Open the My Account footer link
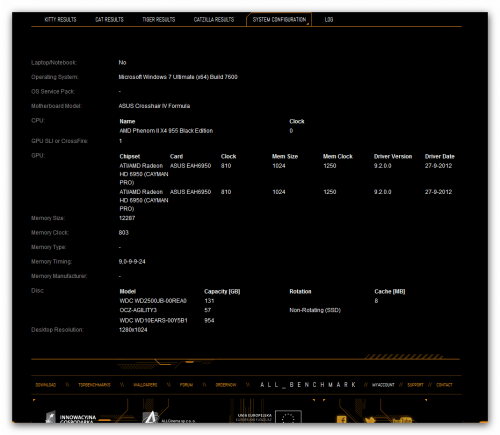 (383, 385)
